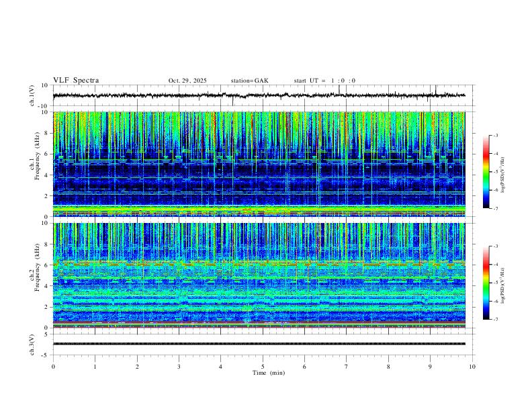Click the 'ch.3(V)' axis label
532x411 pixels.
(32, 345)
